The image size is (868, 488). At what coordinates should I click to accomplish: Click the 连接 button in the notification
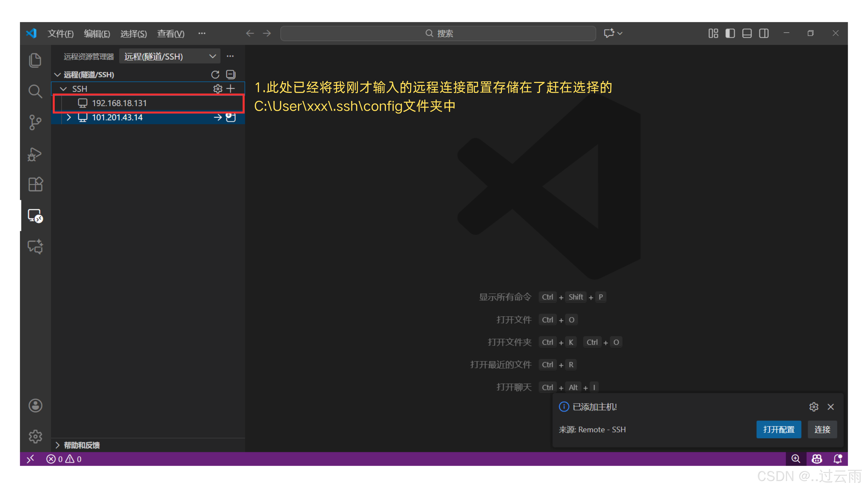click(822, 429)
